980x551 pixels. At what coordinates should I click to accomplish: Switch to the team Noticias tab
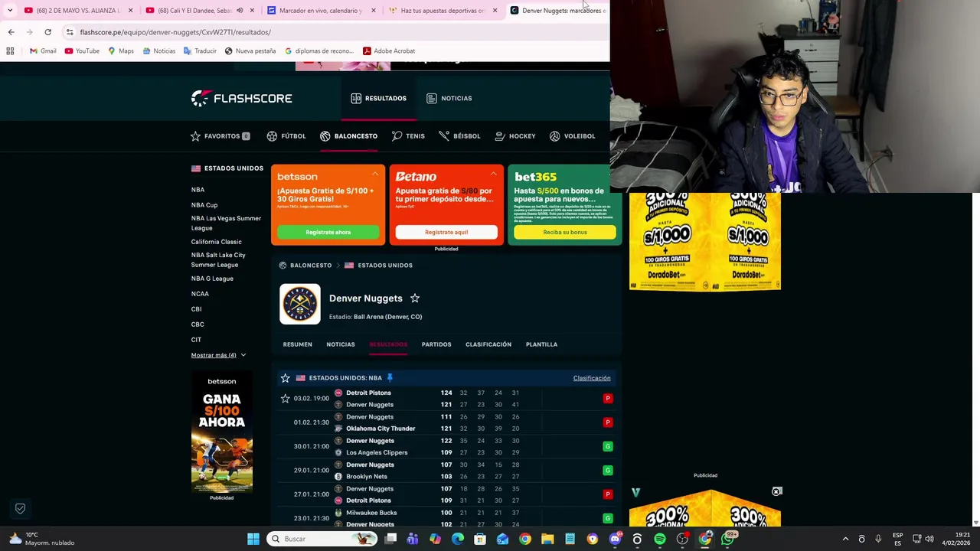coord(340,344)
